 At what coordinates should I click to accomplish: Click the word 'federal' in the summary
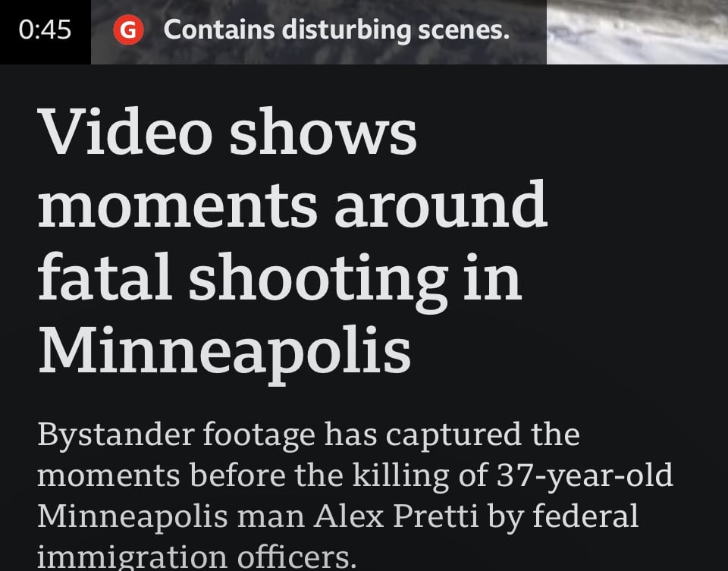pyautogui.click(x=585, y=516)
